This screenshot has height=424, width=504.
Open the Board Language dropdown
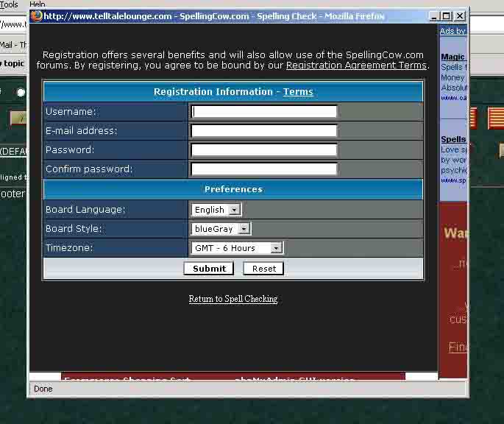[x=216, y=210]
